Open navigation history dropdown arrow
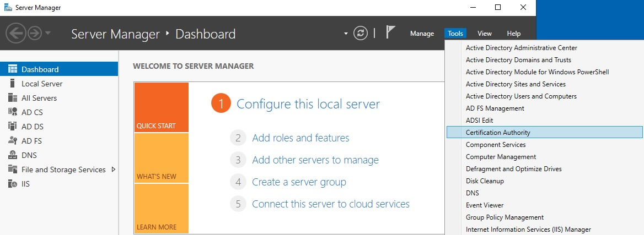The height and width of the screenshot is (235, 644). point(48,34)
